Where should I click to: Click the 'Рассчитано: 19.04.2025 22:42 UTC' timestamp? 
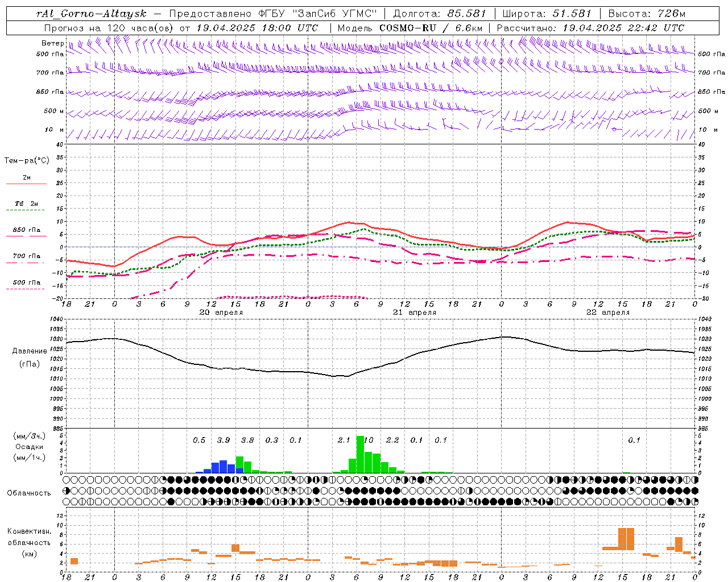(590, 28)
